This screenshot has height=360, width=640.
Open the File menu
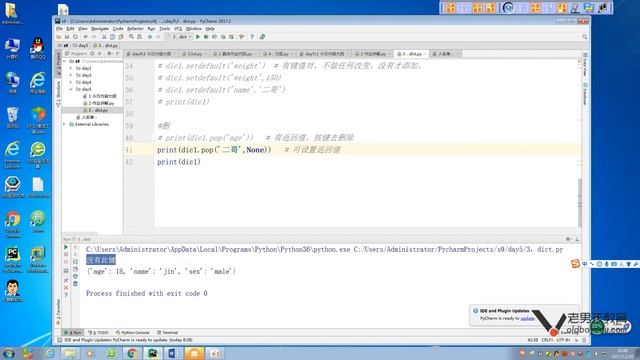point(59,29)
